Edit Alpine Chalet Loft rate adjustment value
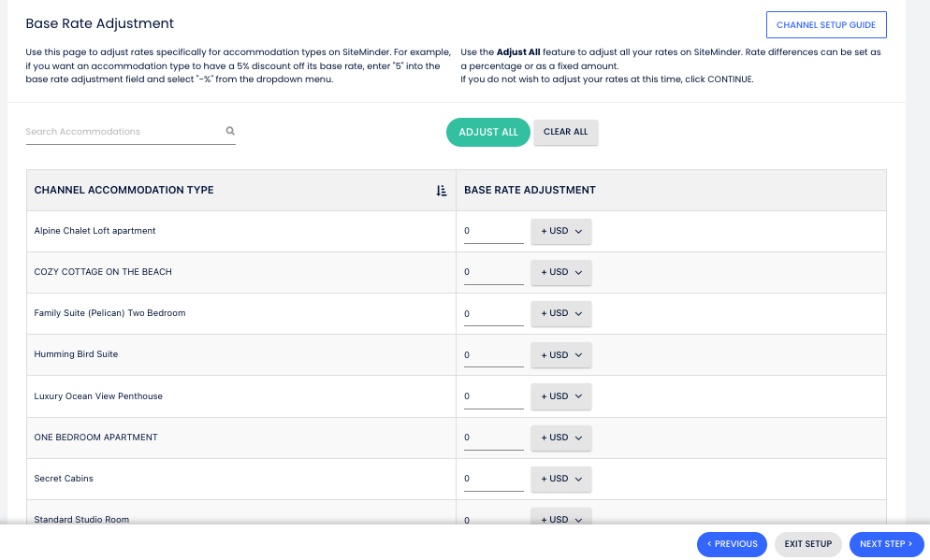The image size is (930, 560). (493, 232)
